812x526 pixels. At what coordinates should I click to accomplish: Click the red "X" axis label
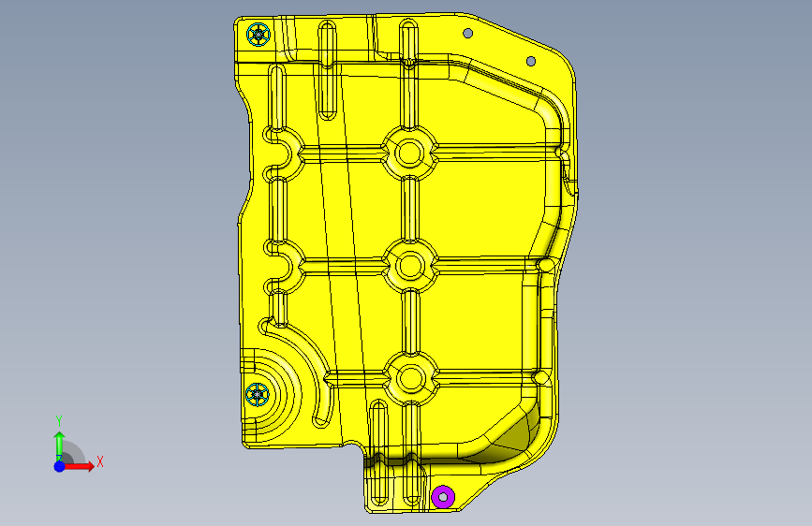100,461
